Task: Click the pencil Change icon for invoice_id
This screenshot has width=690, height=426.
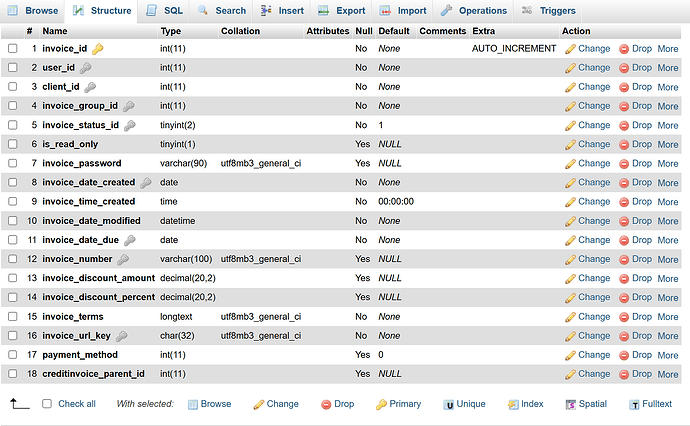Action: pyautogui.click(x=570, y=49)
